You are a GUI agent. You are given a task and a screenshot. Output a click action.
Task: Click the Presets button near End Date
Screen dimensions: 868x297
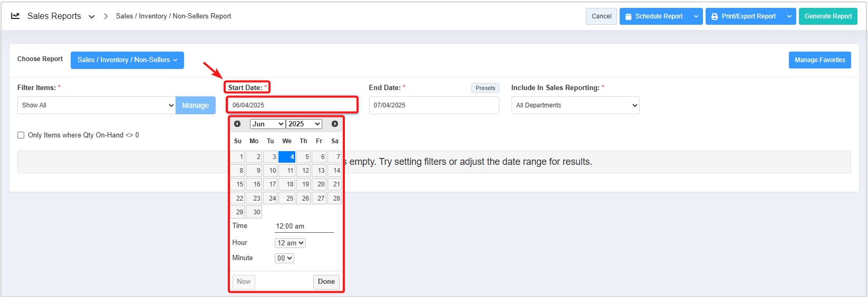(x=485, y=88)
